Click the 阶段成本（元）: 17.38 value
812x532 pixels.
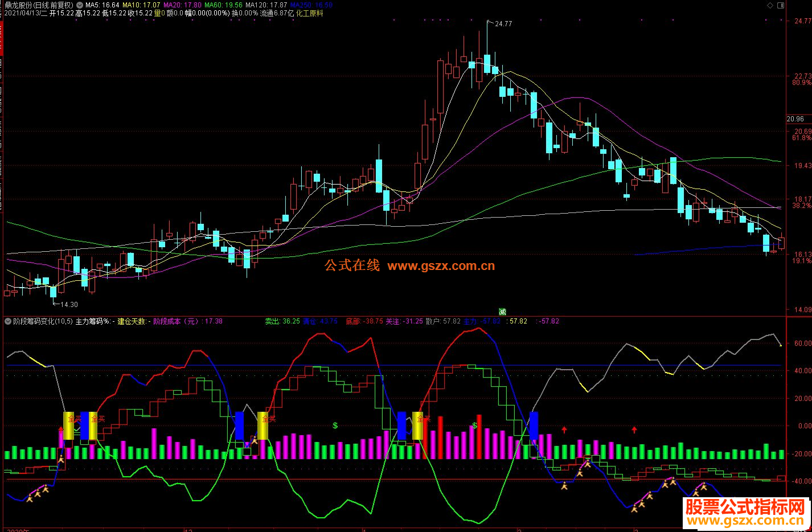click(188, 321)
